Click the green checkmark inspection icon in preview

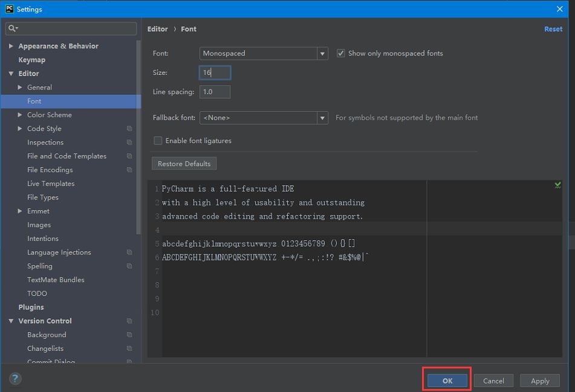[557, 185]
